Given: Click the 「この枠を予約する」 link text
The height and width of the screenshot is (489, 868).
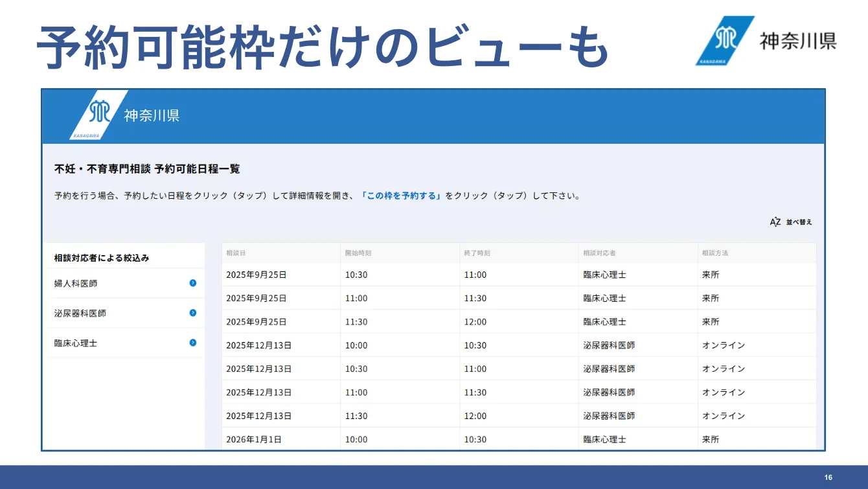Looking at the screenshot, I should tap(401, 196).
